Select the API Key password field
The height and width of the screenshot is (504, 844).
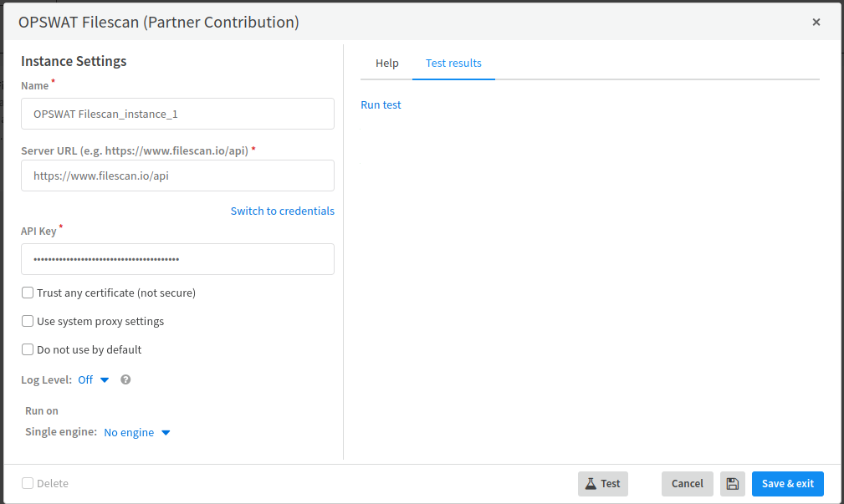[177, 259]
